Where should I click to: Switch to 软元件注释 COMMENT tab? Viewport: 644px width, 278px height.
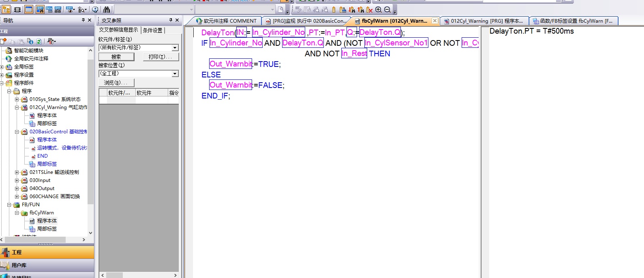click(226, 21)
